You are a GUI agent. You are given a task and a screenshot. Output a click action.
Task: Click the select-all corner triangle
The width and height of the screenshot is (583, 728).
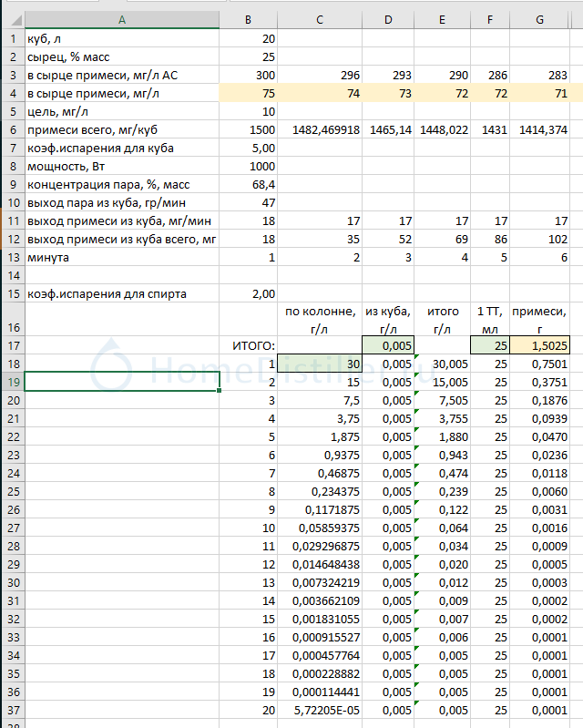[x=15, y=20]
